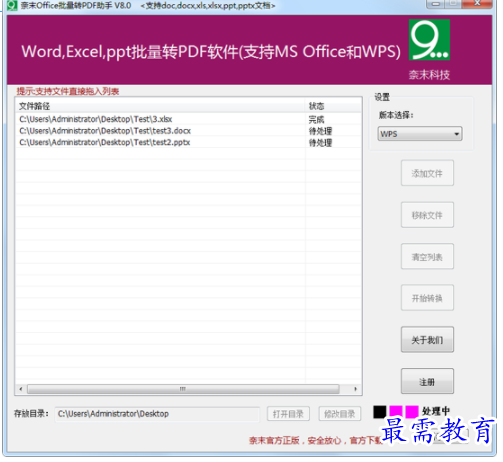The height and width of the screenshot is (462, 503).
Task: Click the app icon in the title bar
Action: [x=12, y=5]
